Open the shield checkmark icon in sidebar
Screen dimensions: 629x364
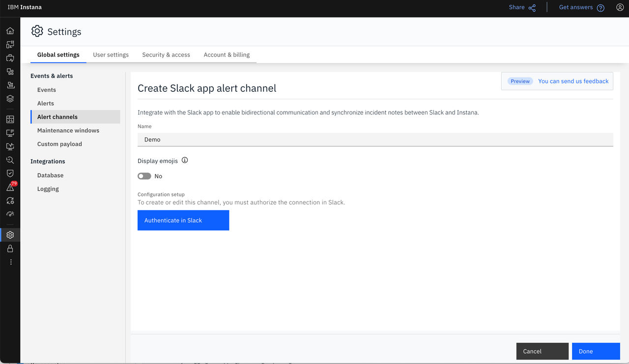click(10, 173)
